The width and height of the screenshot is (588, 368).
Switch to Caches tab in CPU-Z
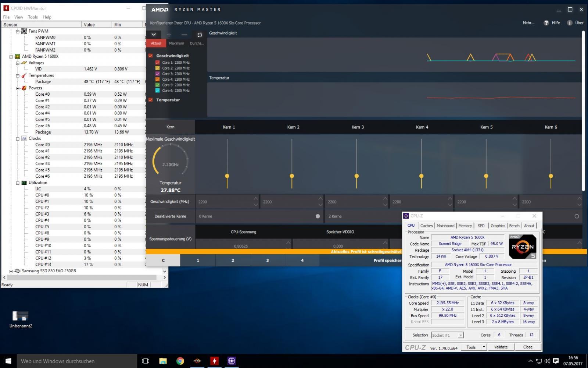[426, 226]
